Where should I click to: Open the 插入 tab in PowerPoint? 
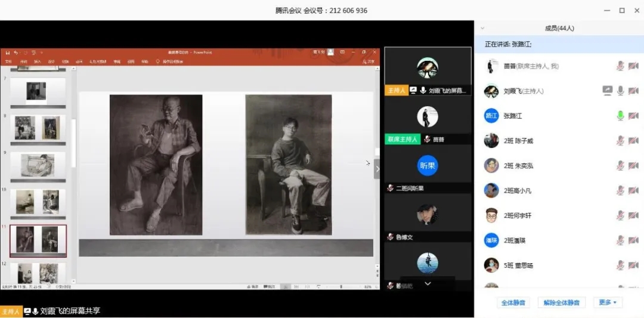point(38,61)
